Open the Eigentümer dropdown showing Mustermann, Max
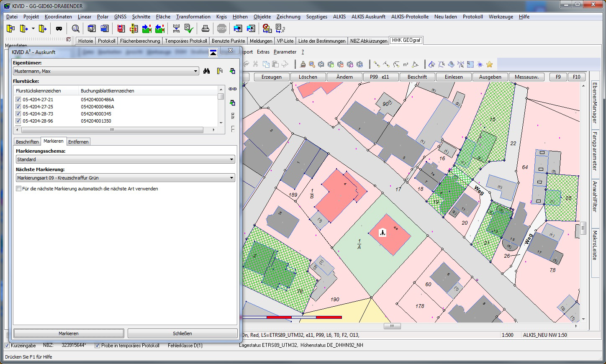 click(x=195, y=71)
